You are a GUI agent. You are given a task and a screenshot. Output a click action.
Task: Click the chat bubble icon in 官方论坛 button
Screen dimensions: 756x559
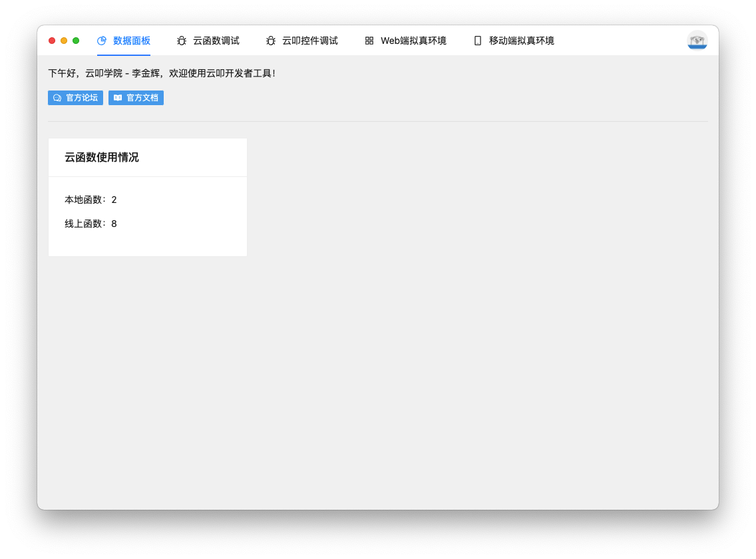[x=57, y=97]
